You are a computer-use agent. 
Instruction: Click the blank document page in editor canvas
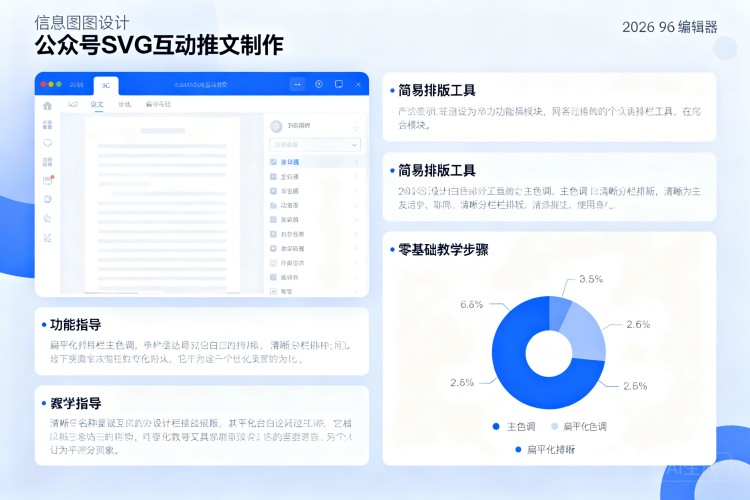tap(162, 205)
